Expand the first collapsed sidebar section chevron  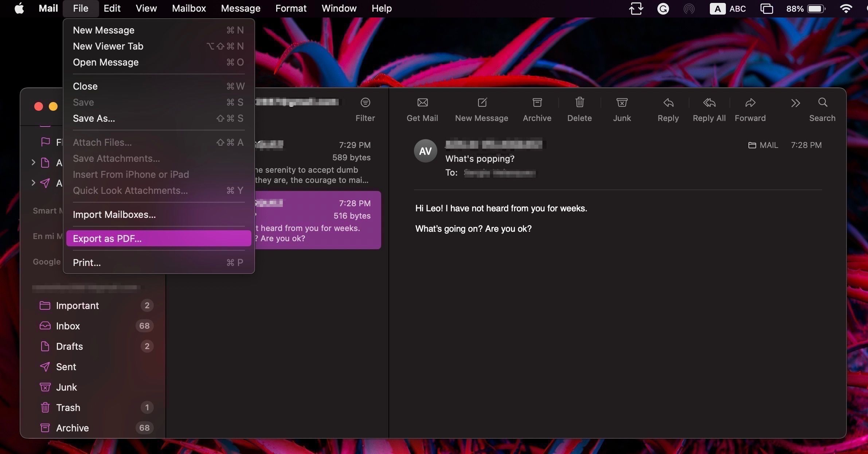34,163
